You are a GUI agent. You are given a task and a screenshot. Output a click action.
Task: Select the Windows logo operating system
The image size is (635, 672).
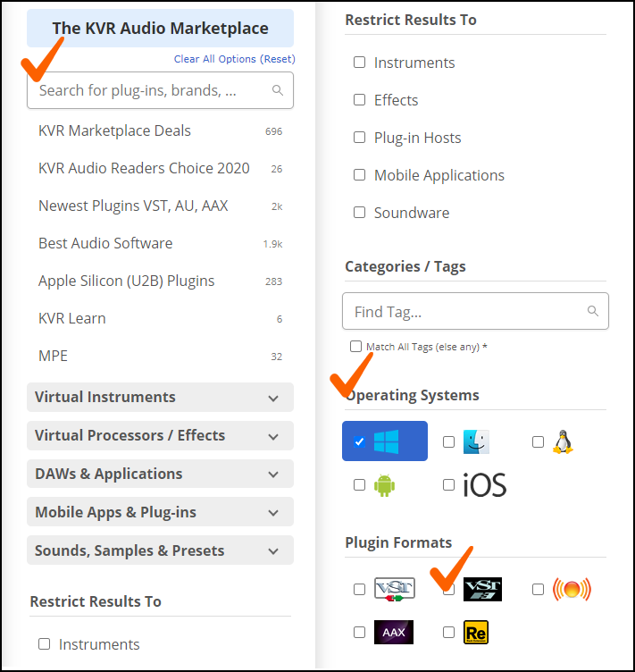(x=386, y=441)
